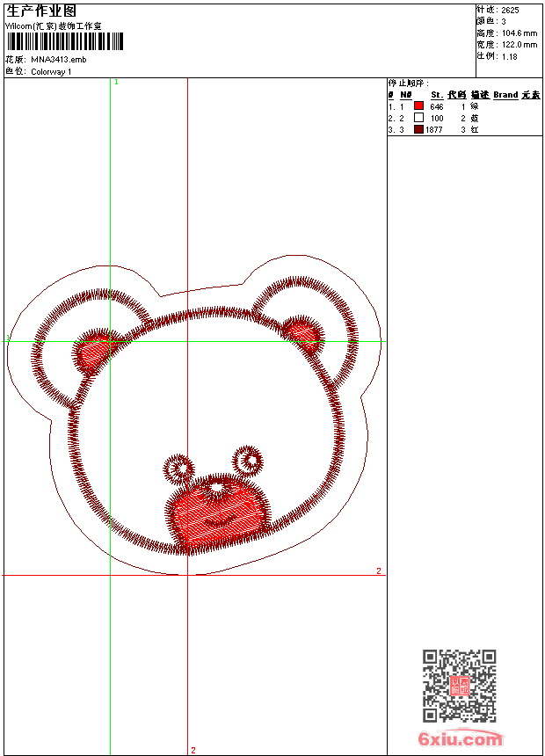The image size is (545, 756).
Task: Click the file name MNA3413.emb
Action: (59, 60)
